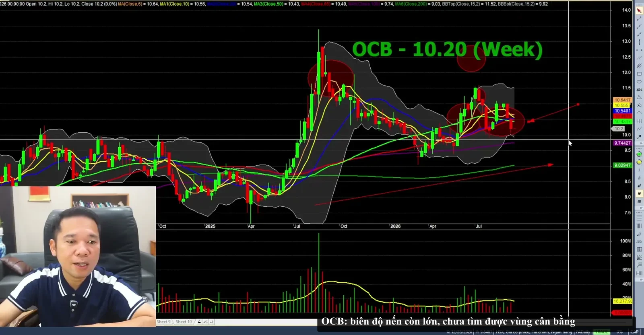
Task: Select the regression channel tool
Action: coord(639,66)
